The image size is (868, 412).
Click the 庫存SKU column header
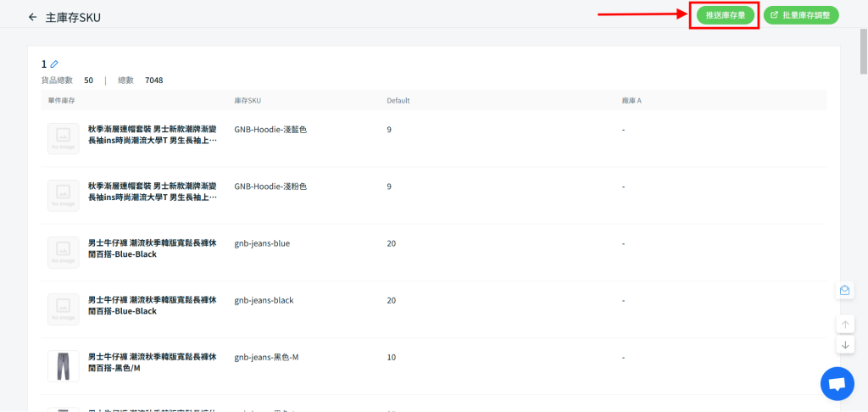point(248,101)
